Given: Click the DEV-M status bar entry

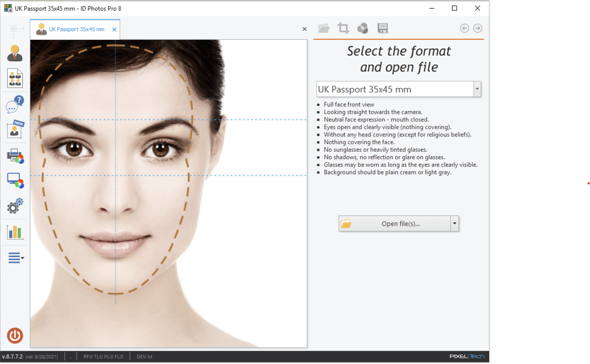Looking at the screenshot, I should [145, 357].
